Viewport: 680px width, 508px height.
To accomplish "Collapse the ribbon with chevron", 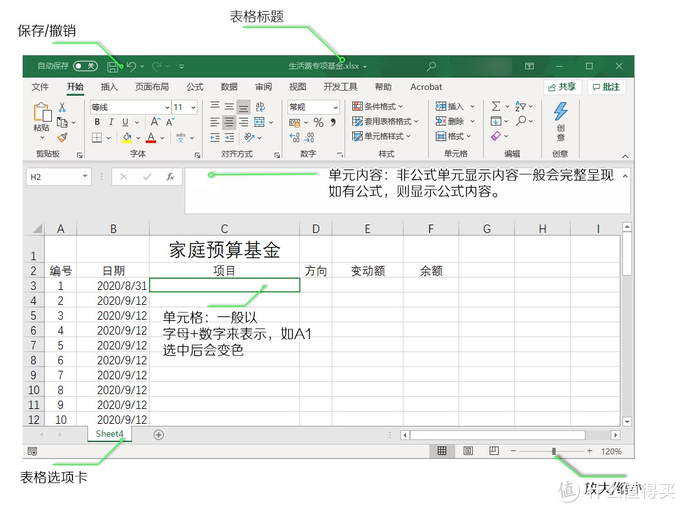I will 625,156.
